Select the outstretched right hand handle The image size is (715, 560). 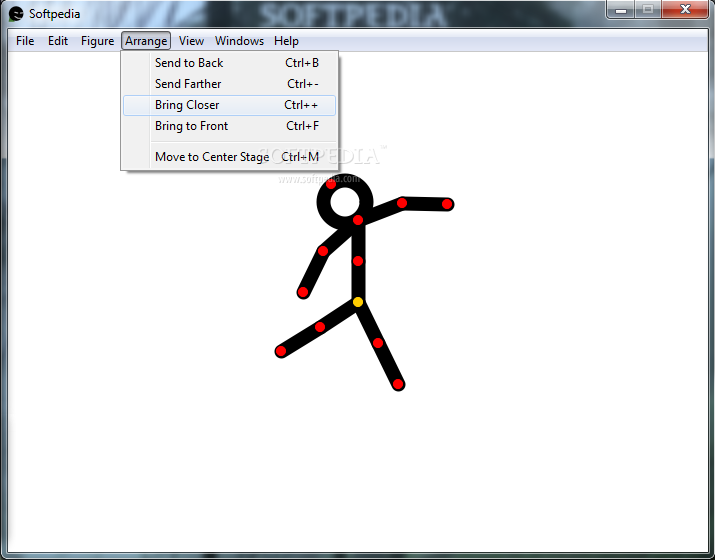pos(447,204)
